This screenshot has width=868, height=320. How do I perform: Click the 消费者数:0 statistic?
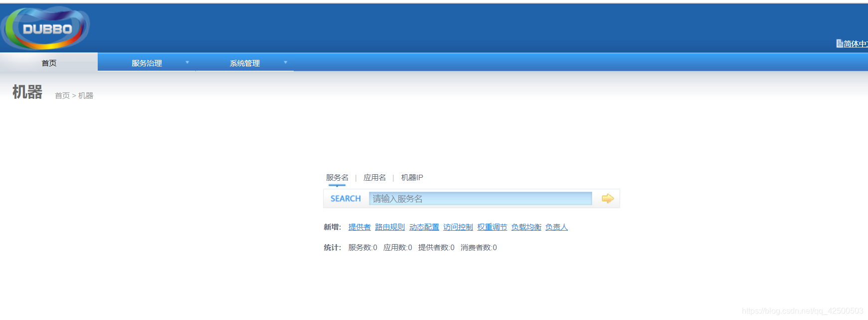[479, 248]
